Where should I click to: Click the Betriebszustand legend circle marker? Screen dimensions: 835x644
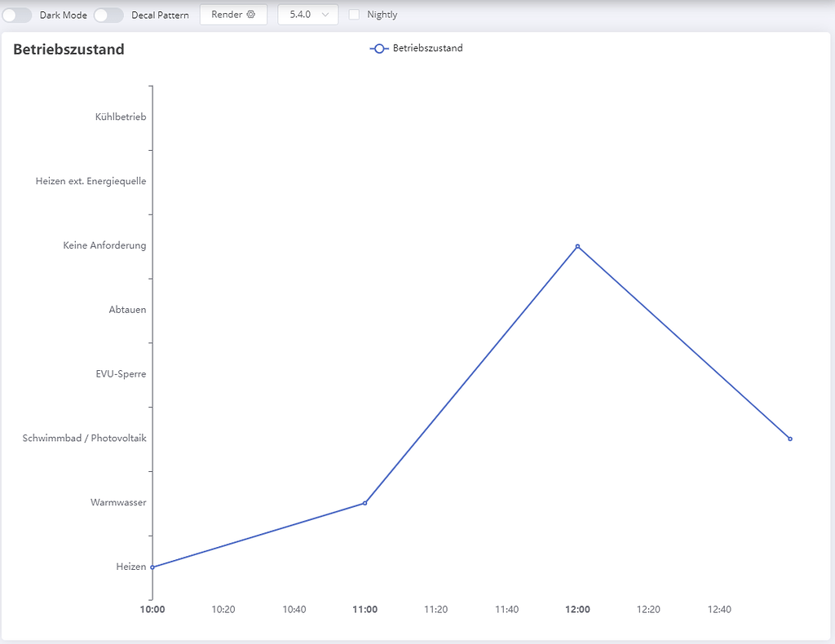378,48
